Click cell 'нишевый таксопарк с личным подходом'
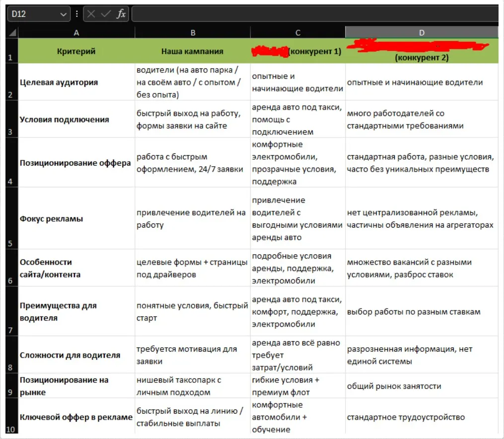504x439 pixels. click(x=193, y=386)
